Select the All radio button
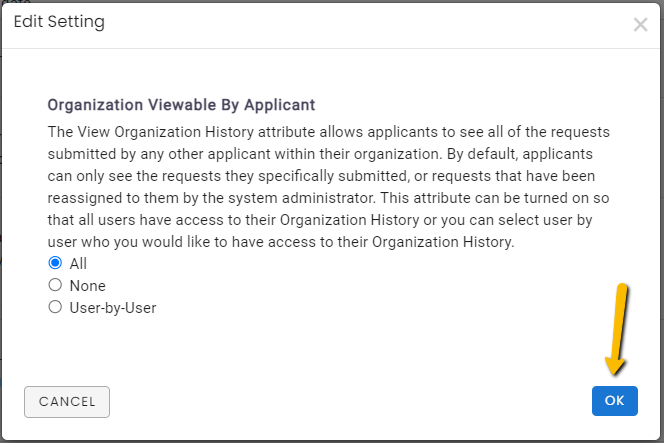The image size is (664, 443). pos(55,263)
